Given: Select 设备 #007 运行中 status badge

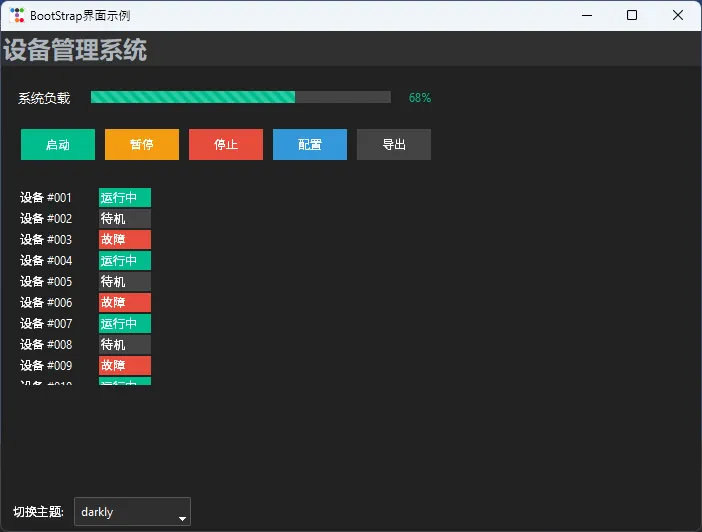Looking at the screenshot, I should 124,324.
